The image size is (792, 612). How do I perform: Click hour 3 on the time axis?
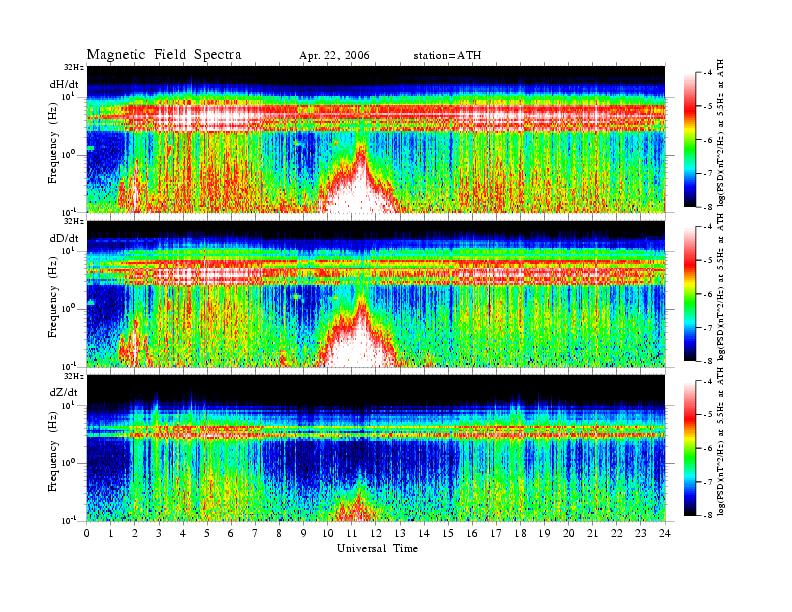click(159, 534)
